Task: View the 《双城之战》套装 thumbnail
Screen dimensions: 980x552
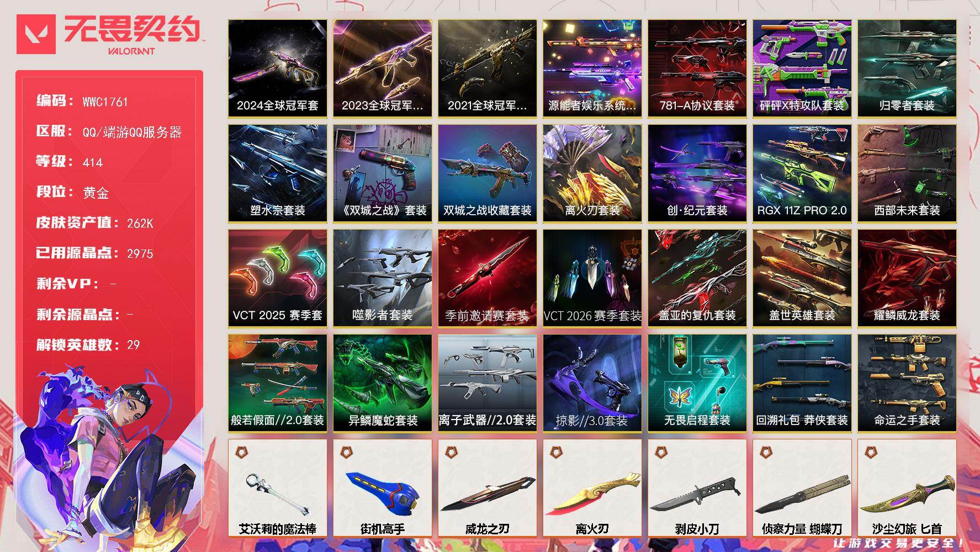Action: tap(383, 173)
